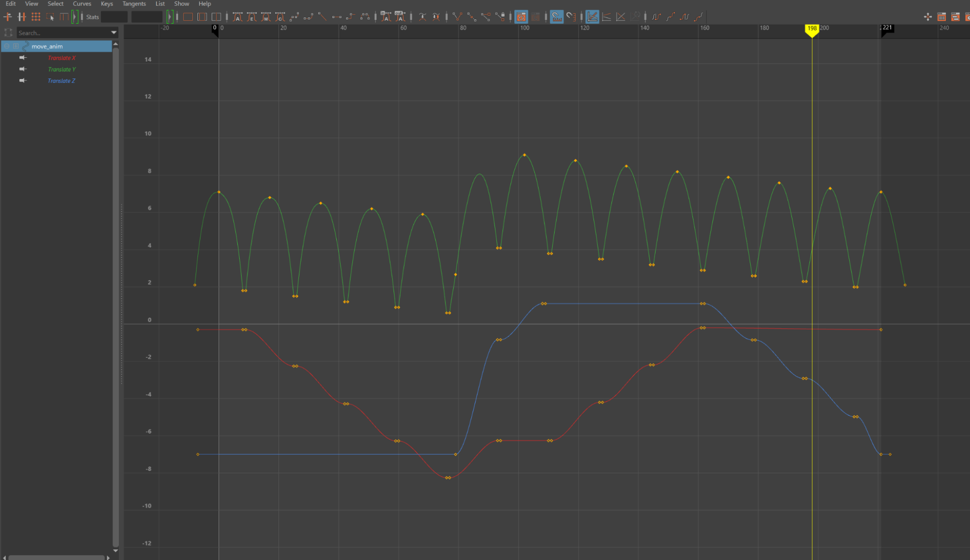
Task: Apply Flat tangents icon
Action: [336, 17]
